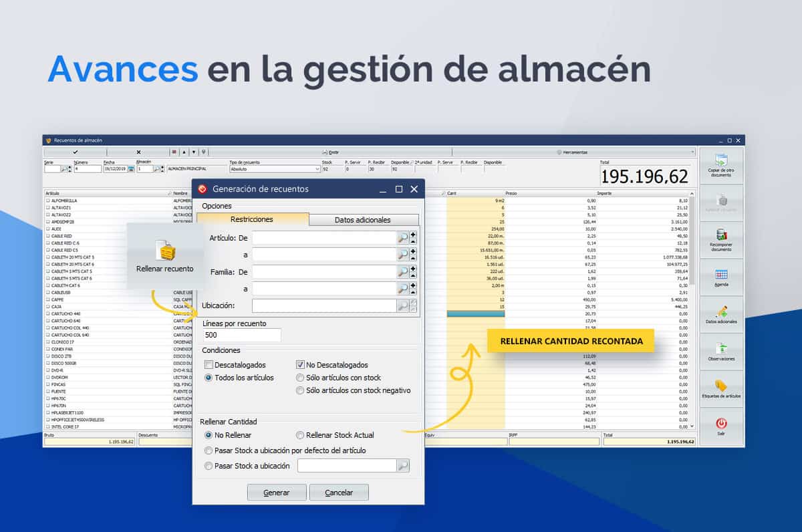
Task: Select the Restricciones tab
Action: 252,219
